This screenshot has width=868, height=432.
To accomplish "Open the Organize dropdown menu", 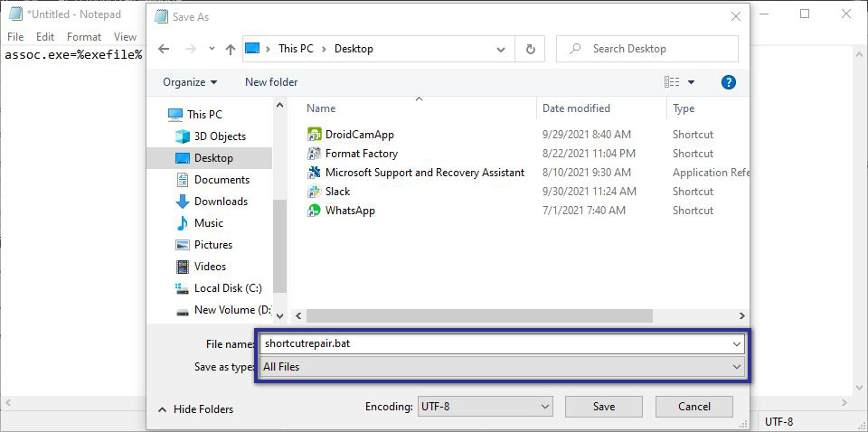I will pyautogui.click(x=190, y=82).
